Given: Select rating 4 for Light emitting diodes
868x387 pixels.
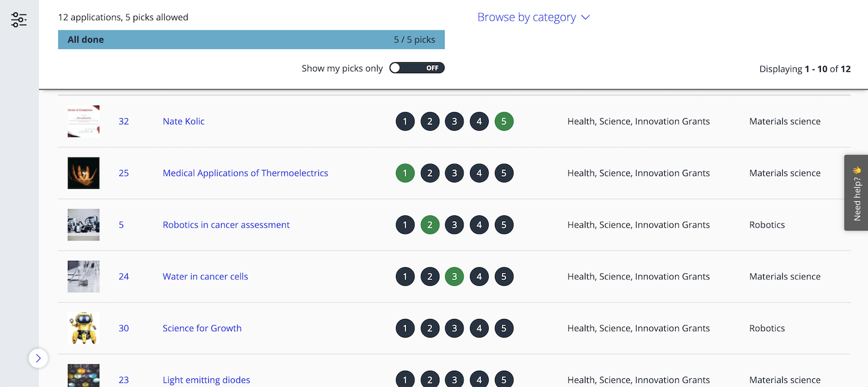Looking at the screenshot, I should tap(479, 380).
